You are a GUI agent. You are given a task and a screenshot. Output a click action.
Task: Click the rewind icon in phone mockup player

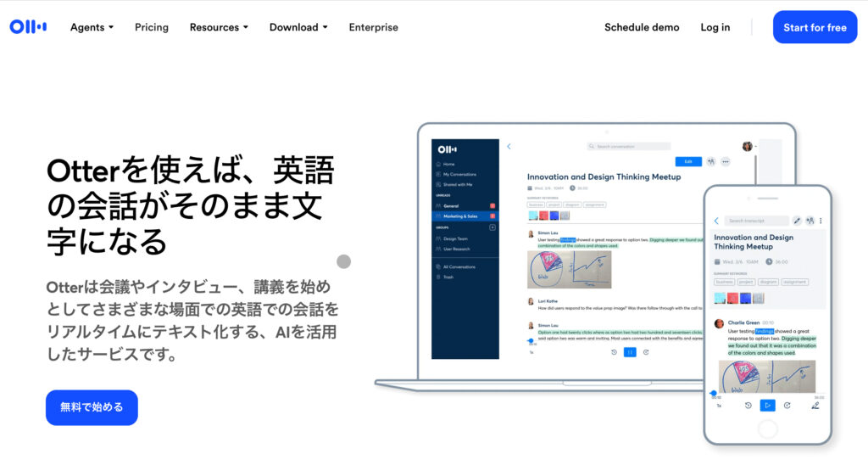click(748, 406)
